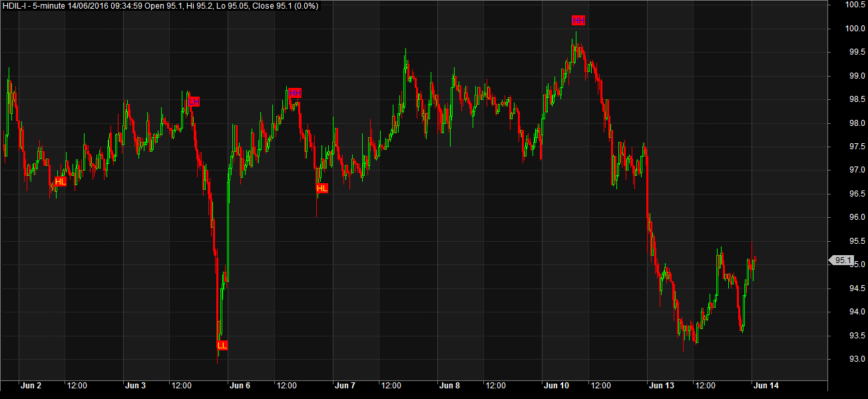Click the 98.0 price axis label
This screenshot has width=868, height=399.
coord(857,123)
